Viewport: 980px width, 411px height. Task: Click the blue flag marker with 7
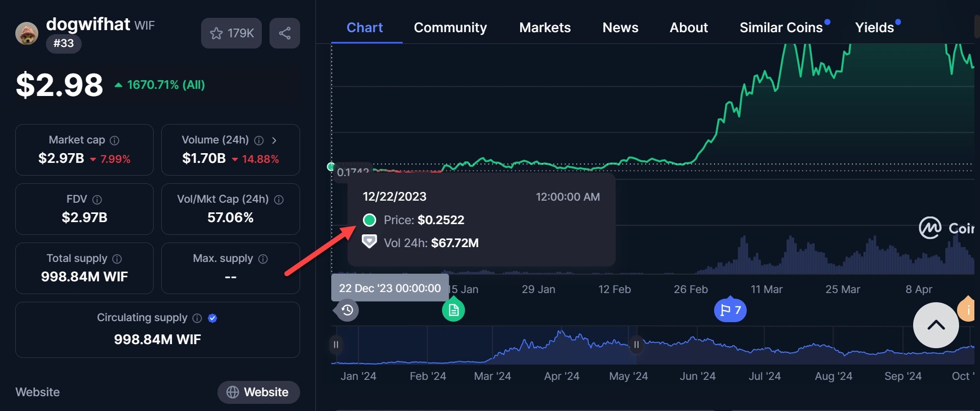[730, 310]
